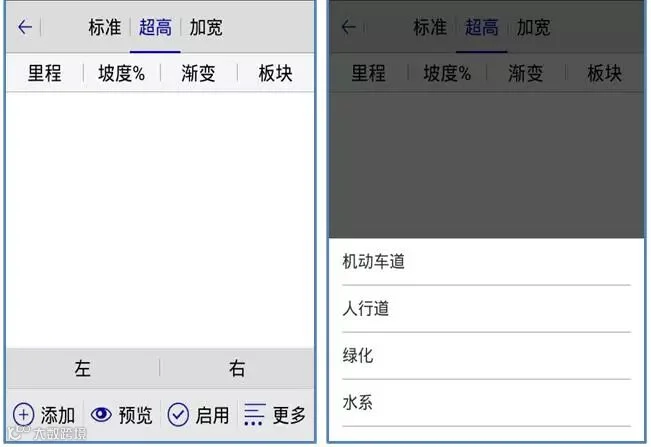Dismiss popup via dimmed overlay area

[x=487, y=165]
